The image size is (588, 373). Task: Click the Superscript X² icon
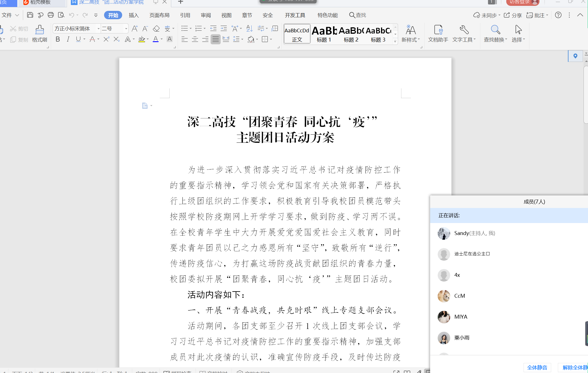click(106, 39)
